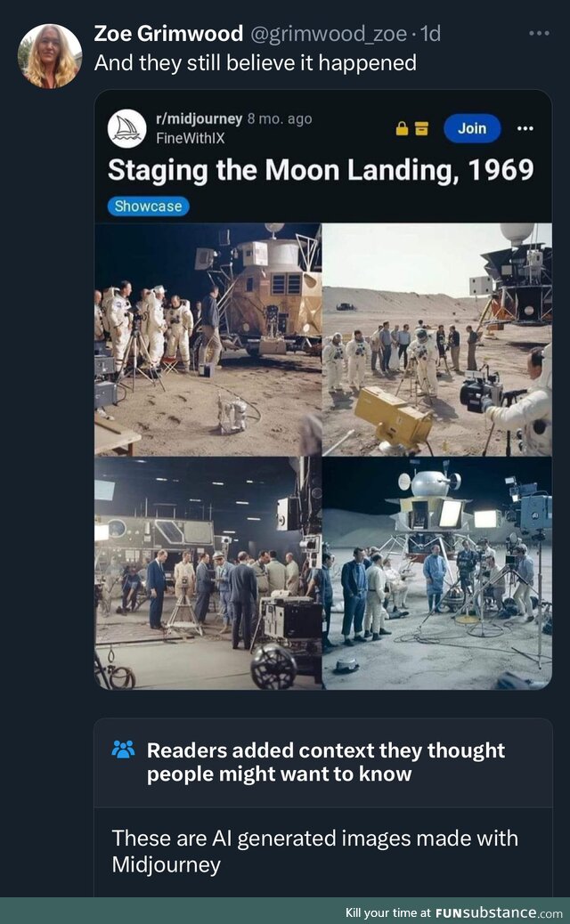
Task: Click the 1d tweet timestamp
Action: [430, 34]
